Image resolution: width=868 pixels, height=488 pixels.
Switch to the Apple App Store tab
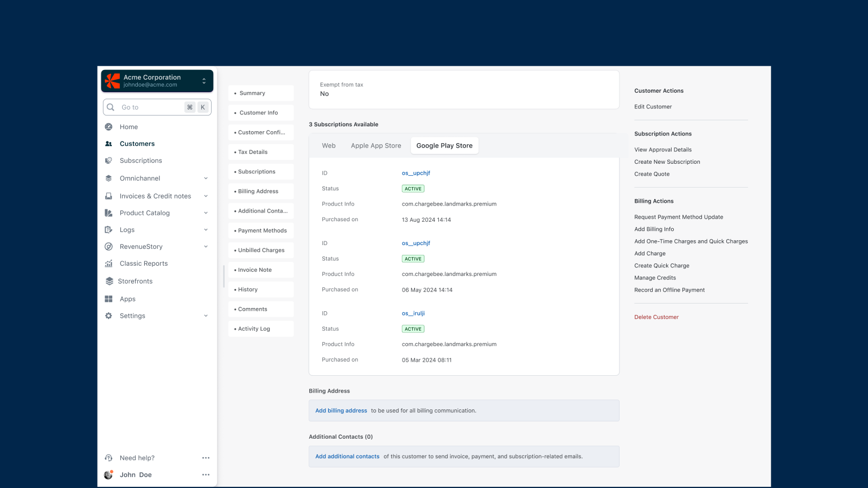pos(376,146)
